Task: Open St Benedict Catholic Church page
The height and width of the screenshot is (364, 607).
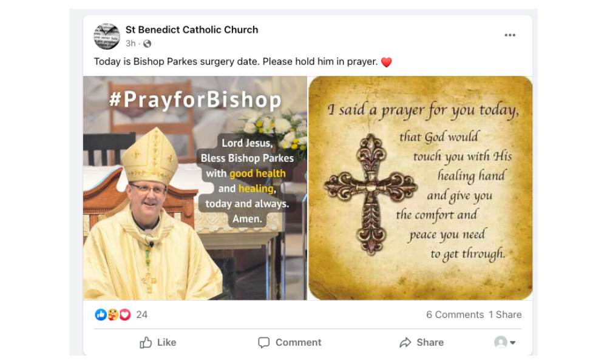Action: [x=191, y=29]
